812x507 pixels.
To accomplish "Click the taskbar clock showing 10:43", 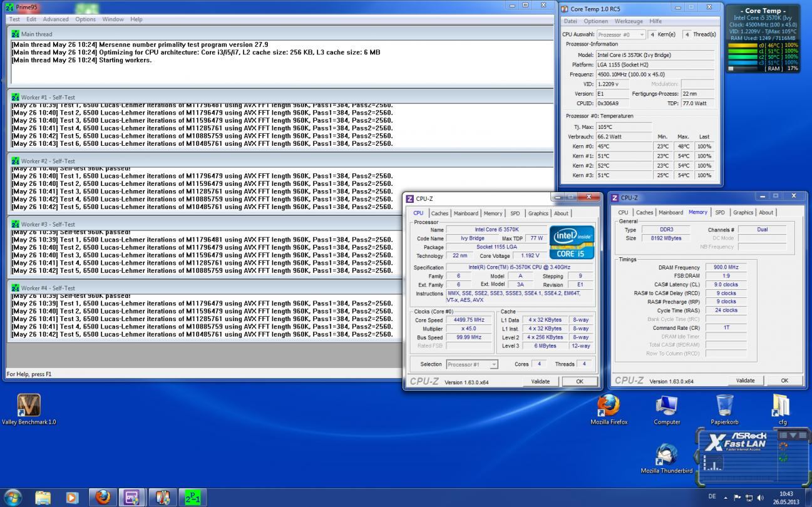I will tap(786, 498).
